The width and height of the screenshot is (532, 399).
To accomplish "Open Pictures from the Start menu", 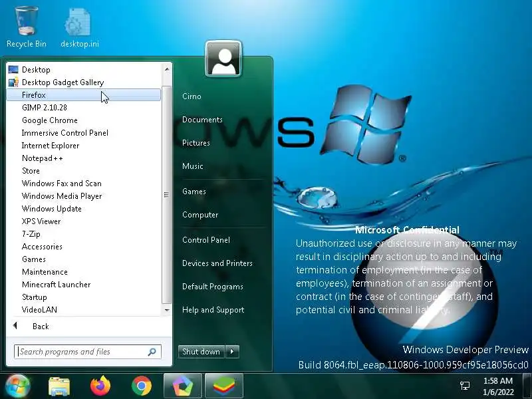I will pyautogui.click(x=196, y=143).
